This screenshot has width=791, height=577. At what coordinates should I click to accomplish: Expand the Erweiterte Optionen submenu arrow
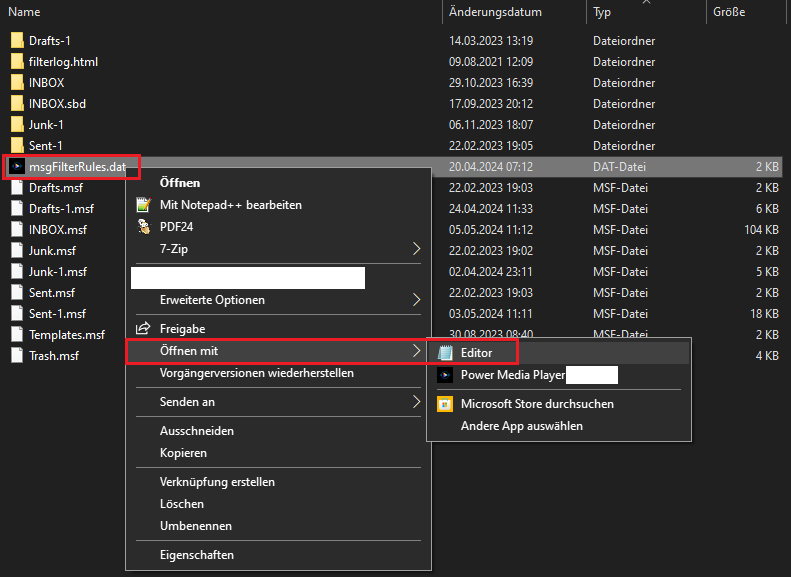click(x=417, y=300)
